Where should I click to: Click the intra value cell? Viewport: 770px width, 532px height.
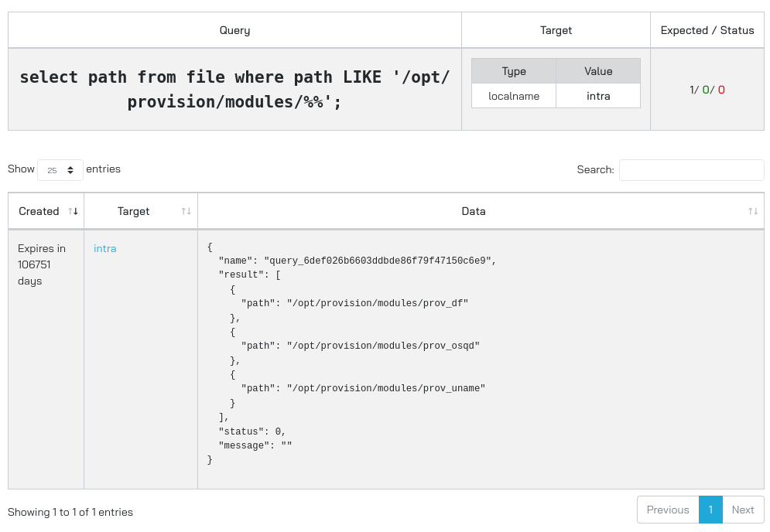598,96
